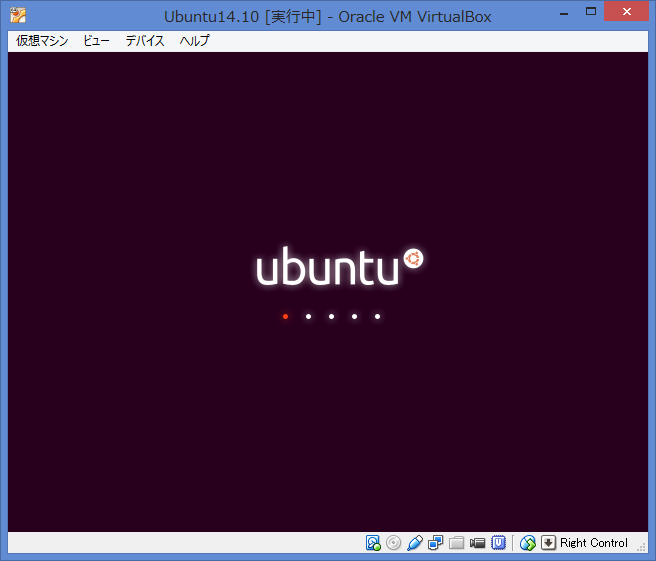Maximize the VirtualBox window
This screenshot has width=656, height=561.
(591, 12)
